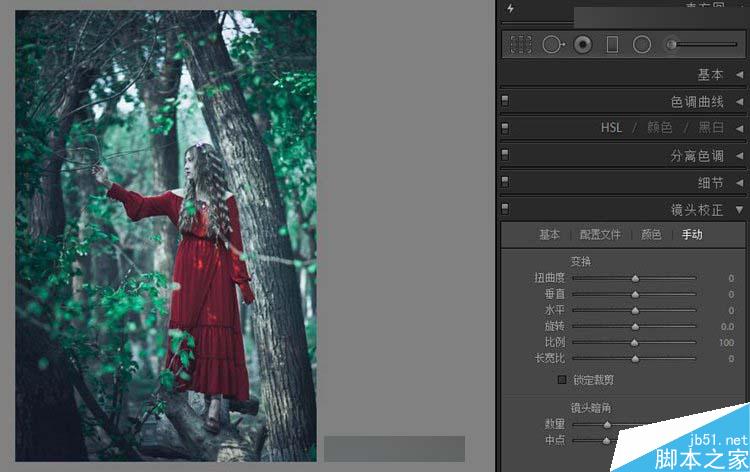Click the 长宽比 slider handle
Screen dimensions: 750x472
point(635,358)
